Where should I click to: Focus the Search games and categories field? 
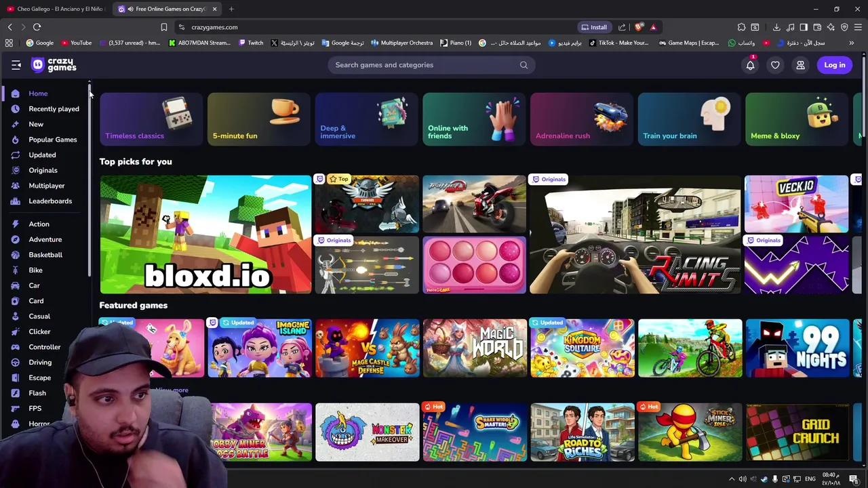[431, 65]
